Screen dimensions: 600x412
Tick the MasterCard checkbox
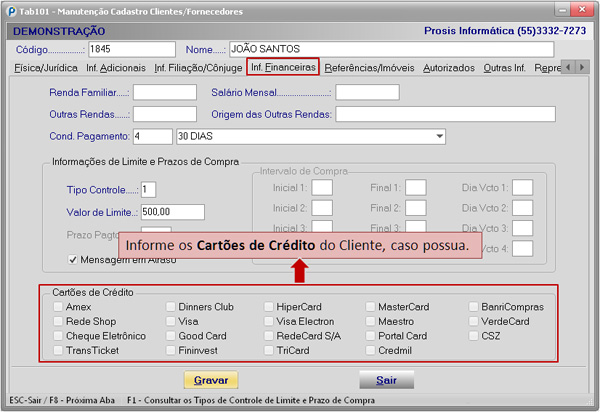tap(370, 307)
